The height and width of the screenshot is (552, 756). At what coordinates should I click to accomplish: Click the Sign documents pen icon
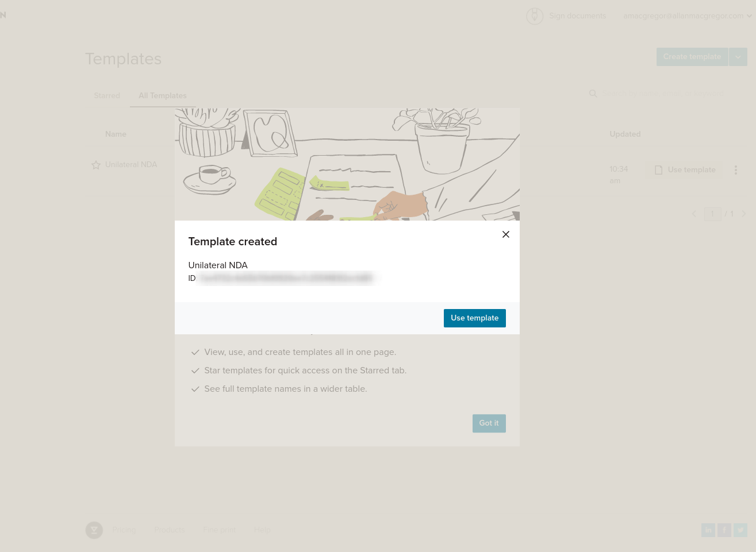tap(535, 16)
